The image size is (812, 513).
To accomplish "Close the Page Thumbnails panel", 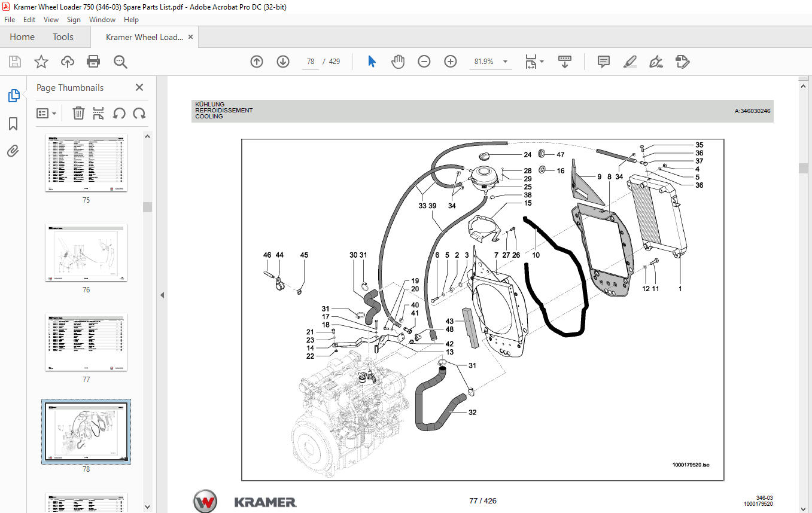I will (x=139, y=87).
